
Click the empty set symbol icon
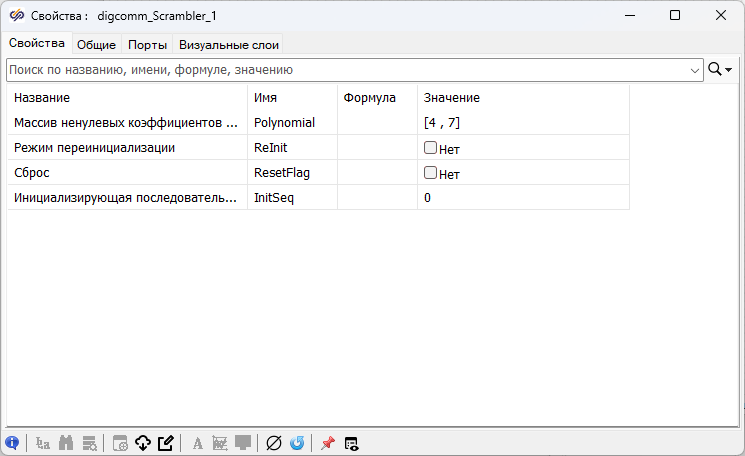point(274,443)
